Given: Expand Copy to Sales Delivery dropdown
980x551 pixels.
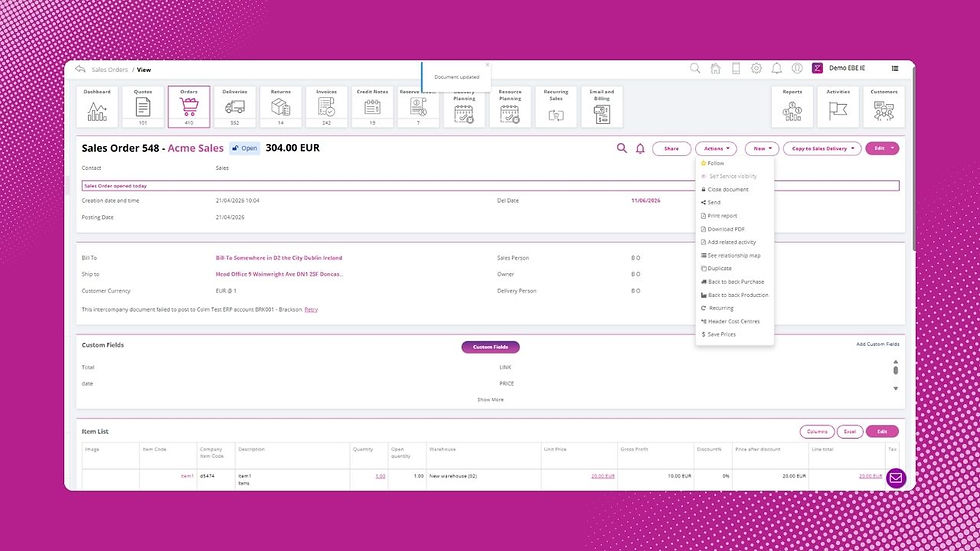Looking at the screenshot, I should click(x=822, y=149).
